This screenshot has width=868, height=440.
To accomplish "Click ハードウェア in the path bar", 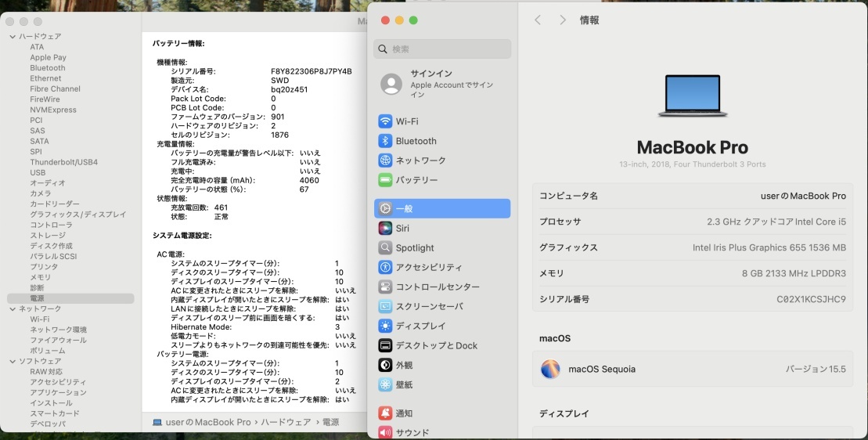I will 286,422.
